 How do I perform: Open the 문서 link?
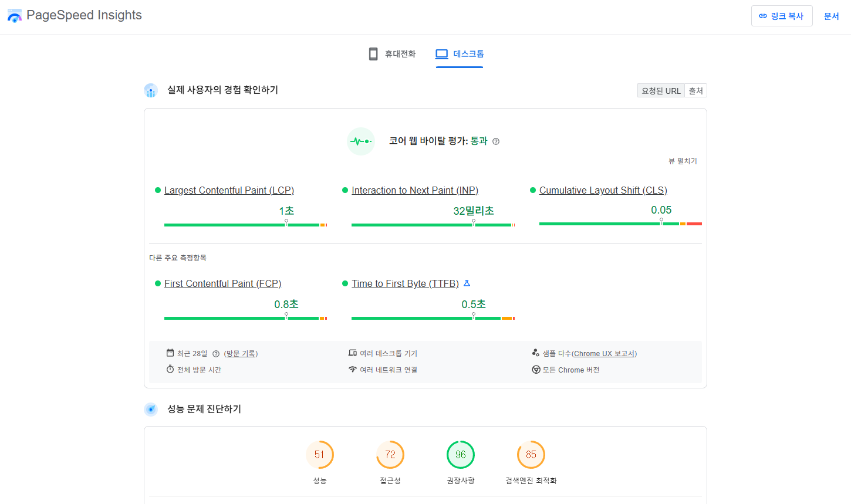831,16
